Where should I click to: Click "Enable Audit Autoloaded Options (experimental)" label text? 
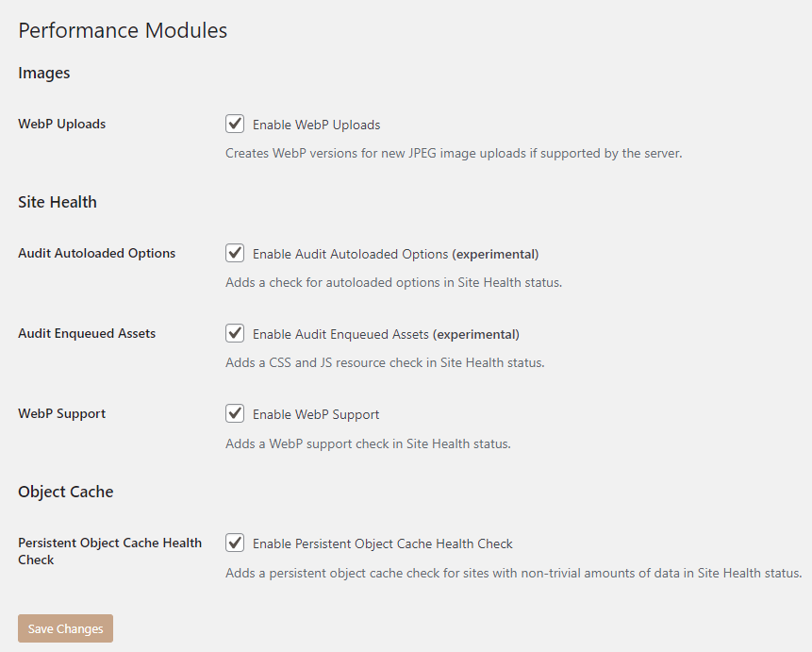tap(395, 254)
